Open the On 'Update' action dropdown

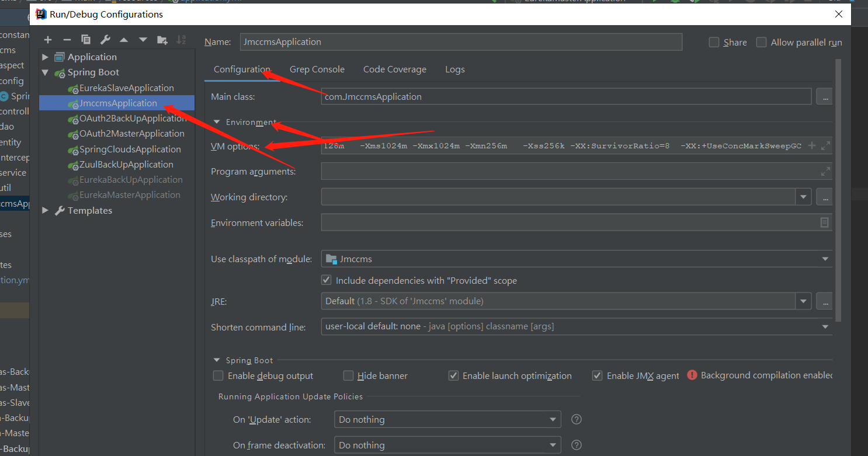(553, 419)
